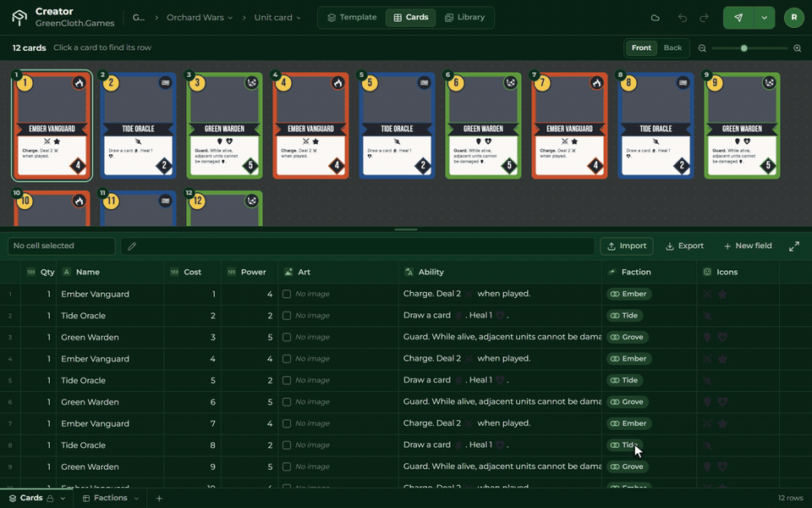Click the Art column image header icon

(x=288, y=272)
